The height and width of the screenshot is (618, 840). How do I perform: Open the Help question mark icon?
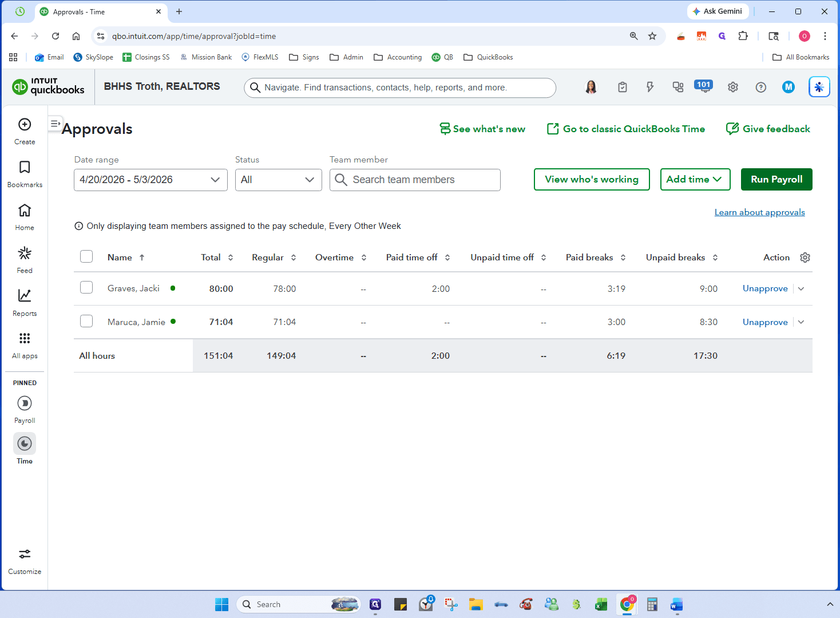(760, 87)
